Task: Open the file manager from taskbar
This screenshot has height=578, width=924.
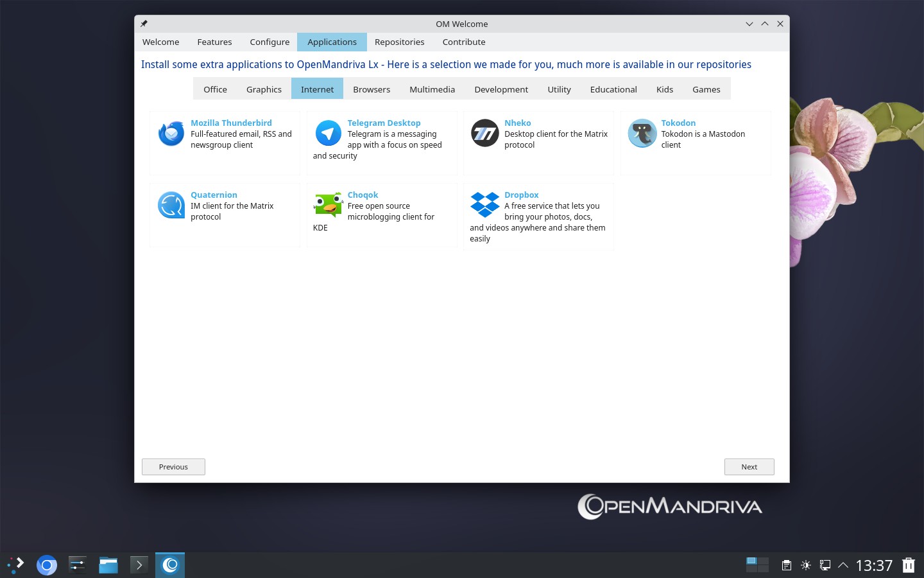Action: 108,565
